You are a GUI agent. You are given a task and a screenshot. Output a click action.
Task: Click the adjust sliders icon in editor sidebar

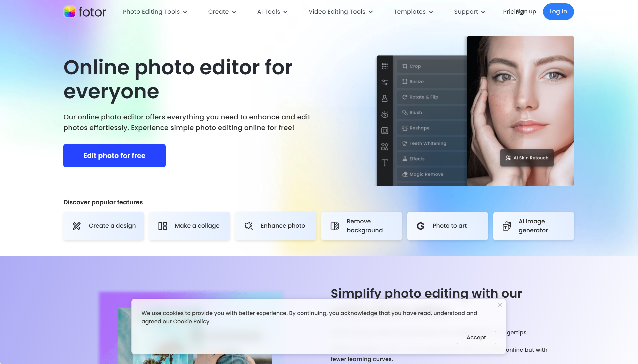pos(385,82)
